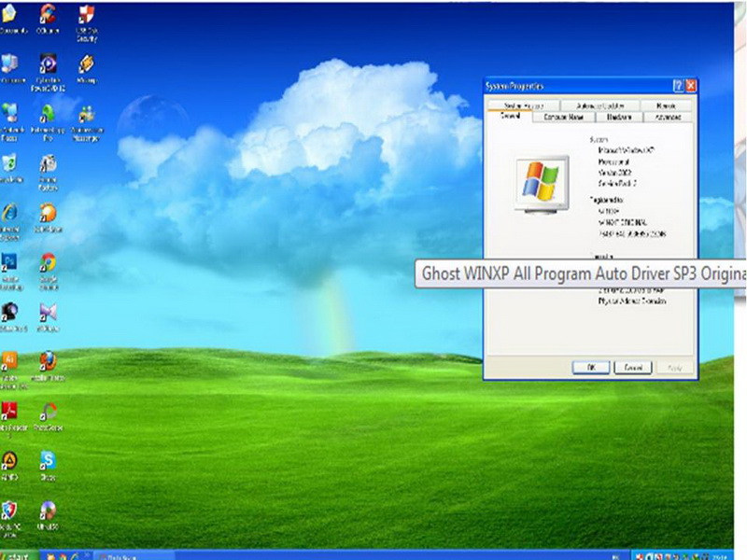Image resolution: width=747 pixels, height=560 pixels.
Task: Open the Remote tab
Action: 666,105
